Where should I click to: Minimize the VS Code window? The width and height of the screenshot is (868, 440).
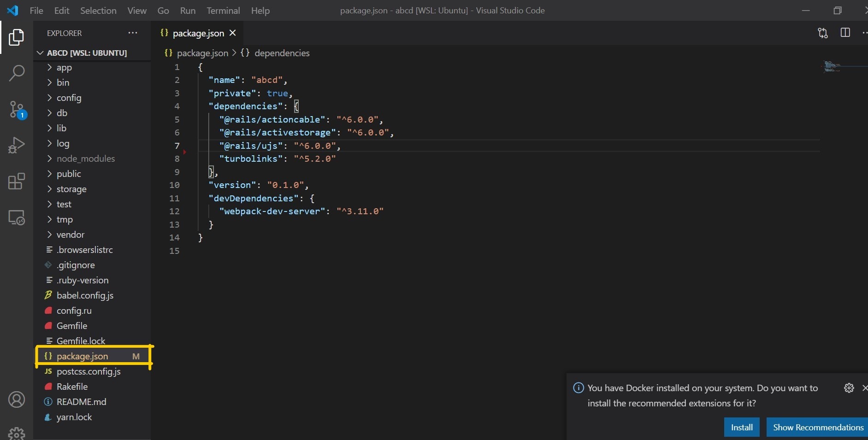pos(806,11)
